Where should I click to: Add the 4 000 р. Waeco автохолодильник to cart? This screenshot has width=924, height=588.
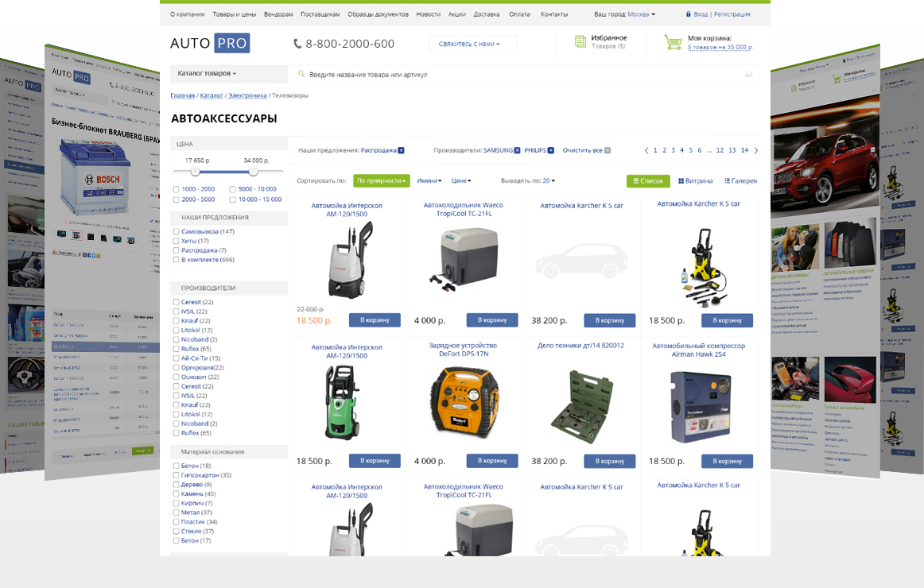[x=491, y=320]
